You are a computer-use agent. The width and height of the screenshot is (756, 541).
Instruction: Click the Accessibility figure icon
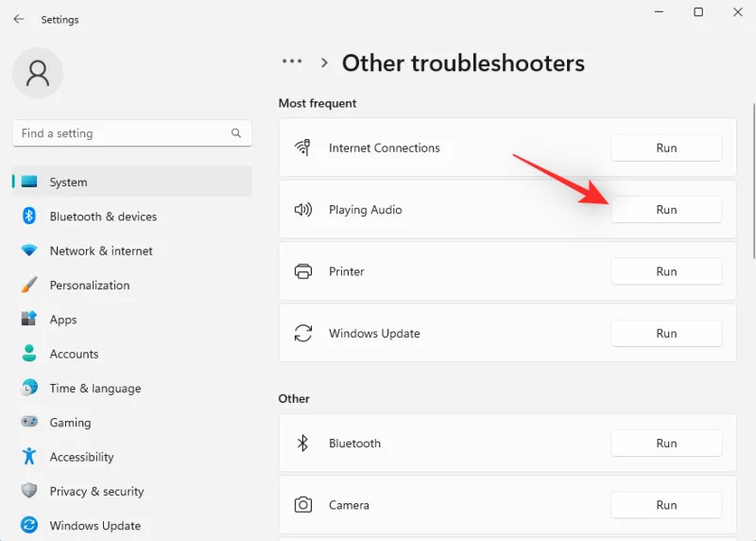pyautogui.click(x=29, y=457)
